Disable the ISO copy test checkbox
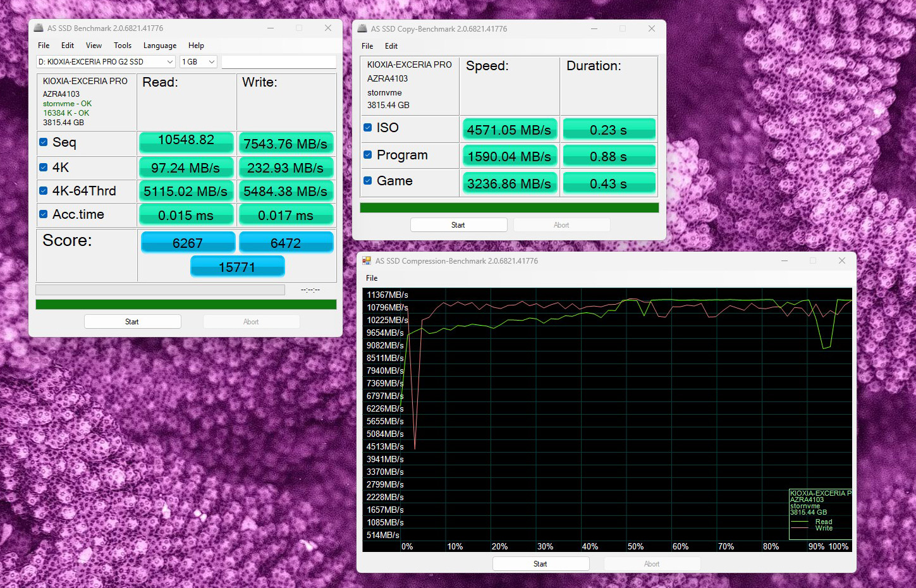 tap(368, 128)
